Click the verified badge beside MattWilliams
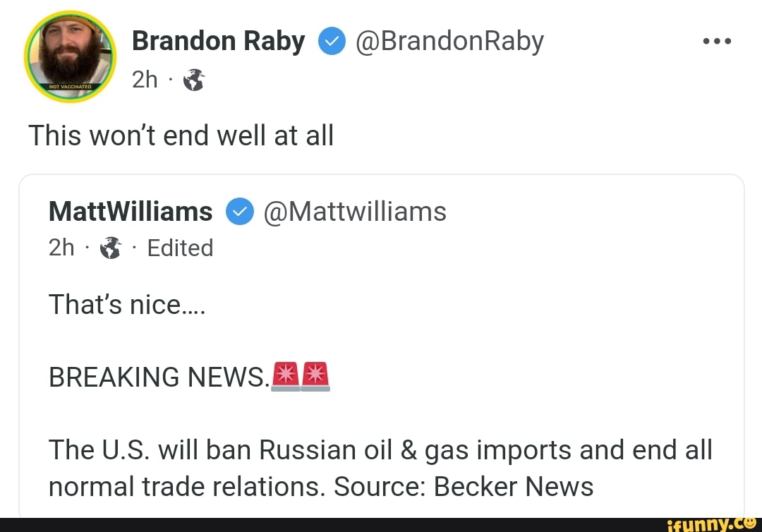 [x=240, y=212]
